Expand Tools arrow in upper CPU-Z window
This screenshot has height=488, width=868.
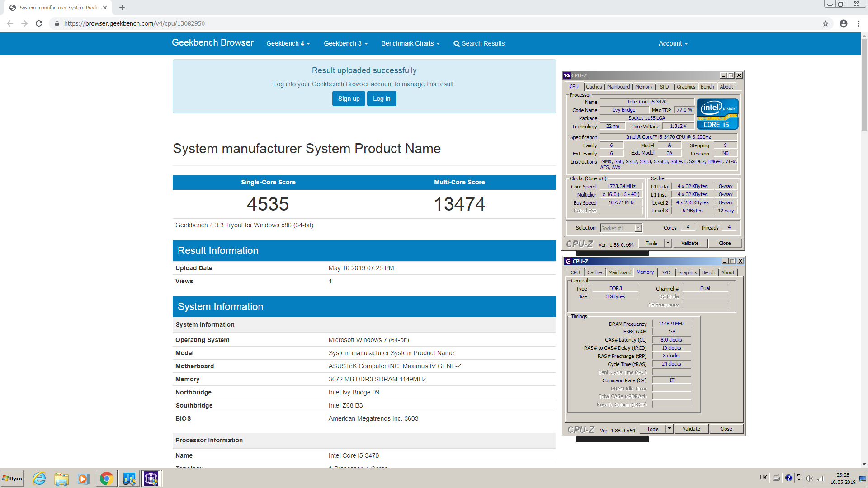pos(668,243)
